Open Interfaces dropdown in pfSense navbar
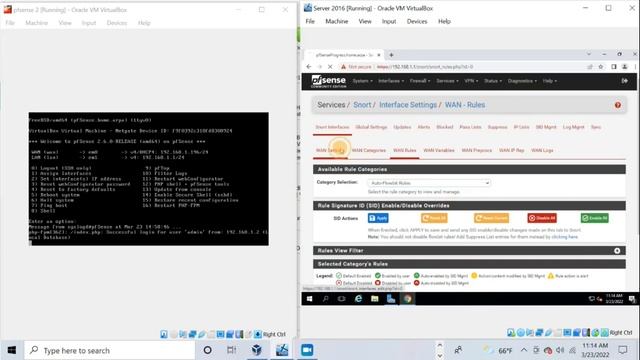The height and width of the screenshot is (360, 640). (391, 81)
